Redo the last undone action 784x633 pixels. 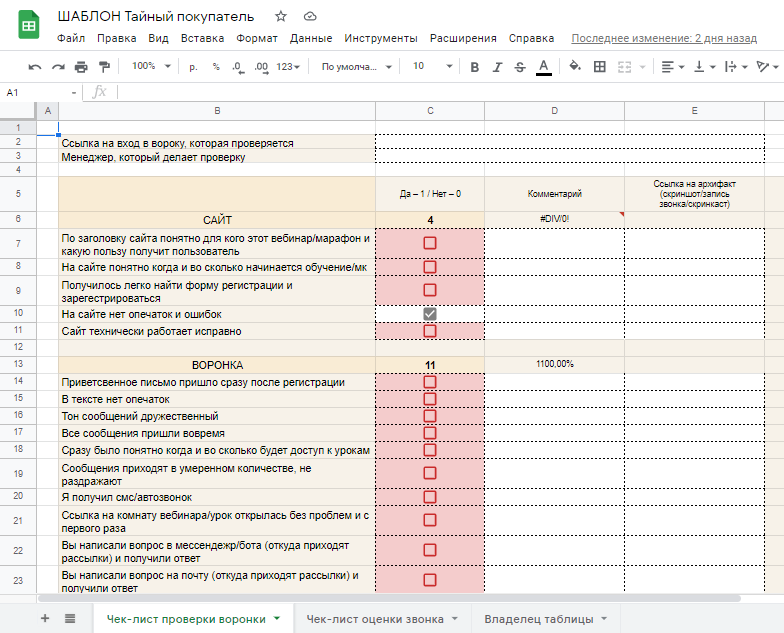click(58, 66)
